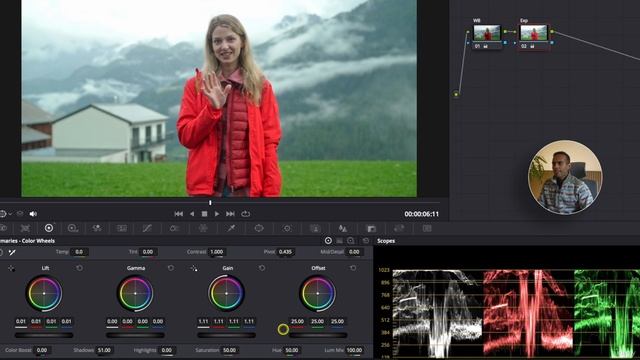Screen dimensions: 640x360
Task: Adjust the Lift color wheel
Action: pyautogui.click(x=44, y=293)
